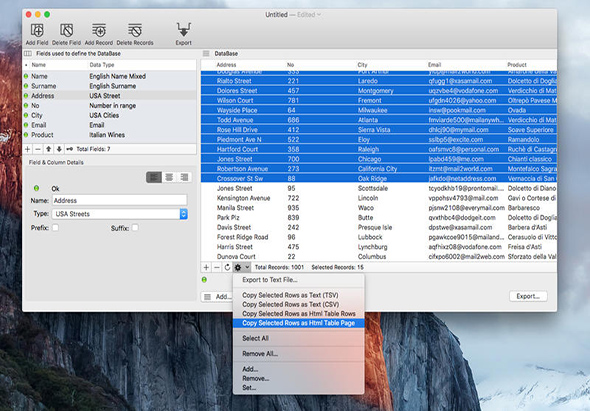
Task: Open the gear action menu below the records table
Action: [242, 268]
